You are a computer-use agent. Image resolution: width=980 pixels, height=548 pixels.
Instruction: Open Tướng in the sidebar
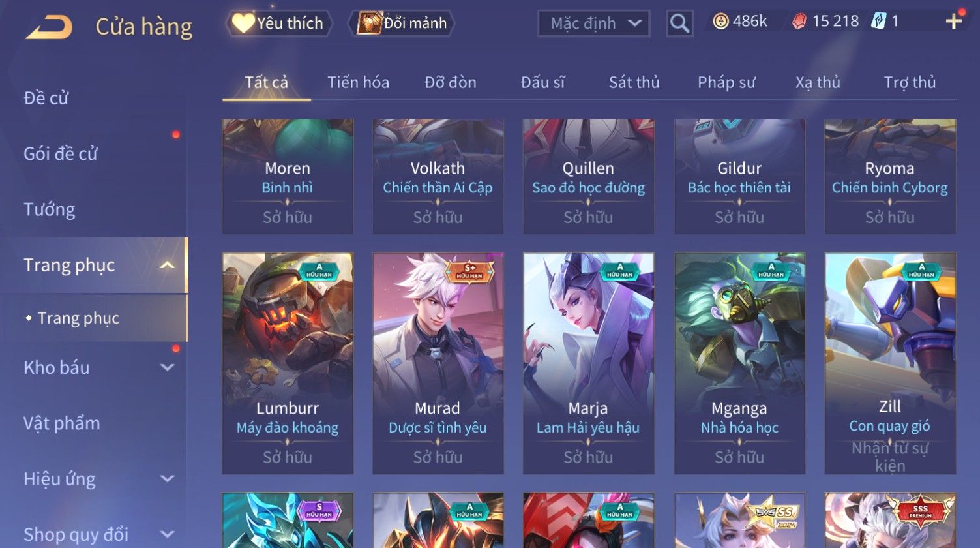[50, 209]
